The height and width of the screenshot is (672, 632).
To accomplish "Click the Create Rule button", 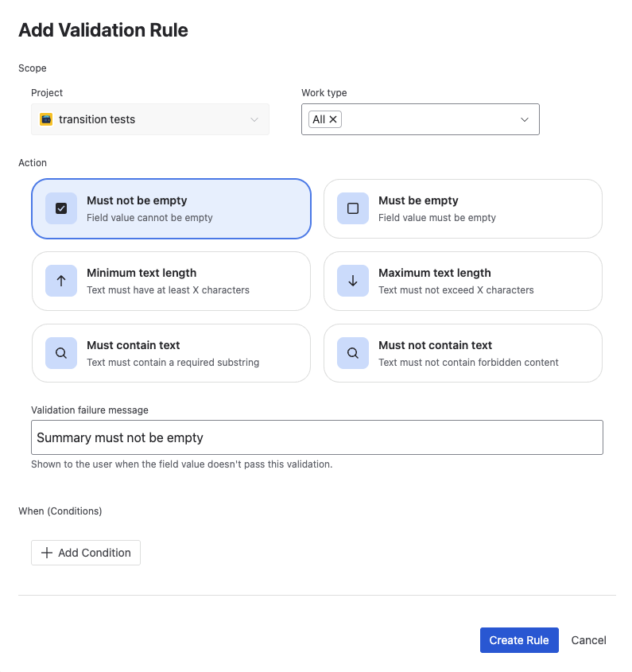I will tap(519, 639).
